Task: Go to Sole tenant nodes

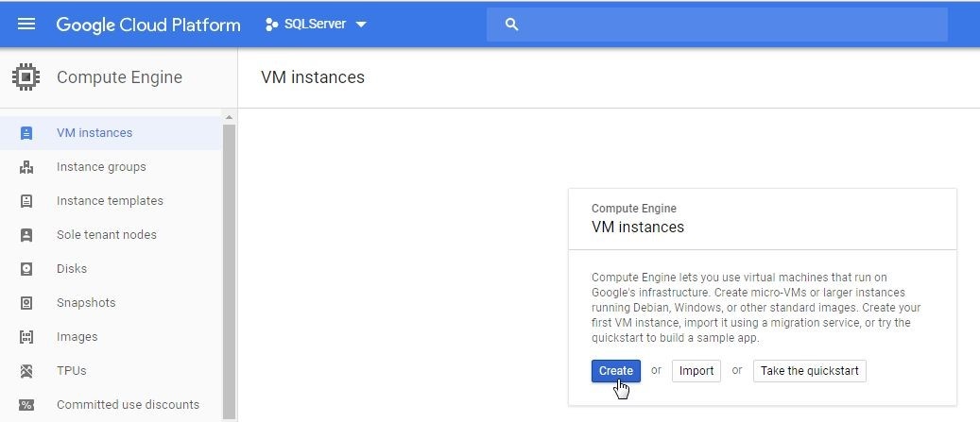Action: pos(107,235)
